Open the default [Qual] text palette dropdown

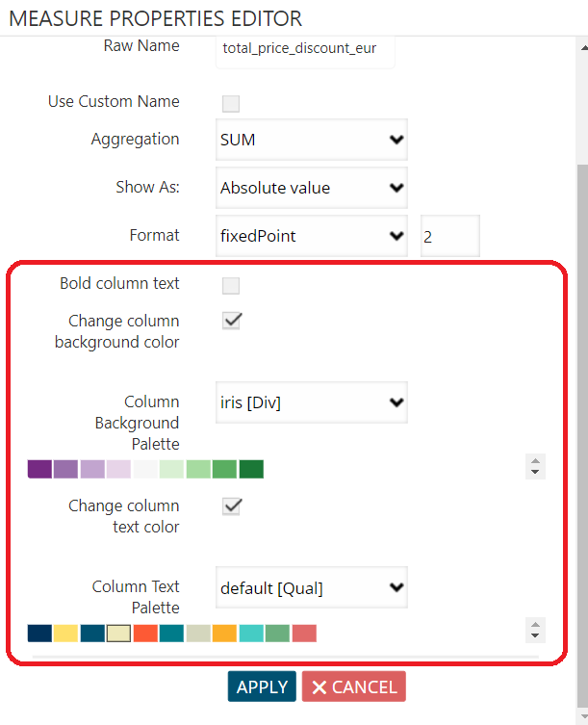tap(312, 587)
